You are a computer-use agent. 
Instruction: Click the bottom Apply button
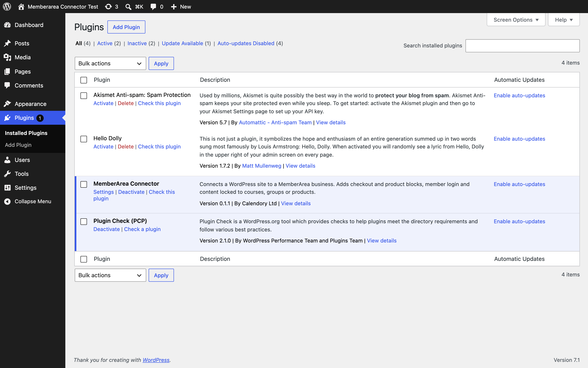pos(161,275)
